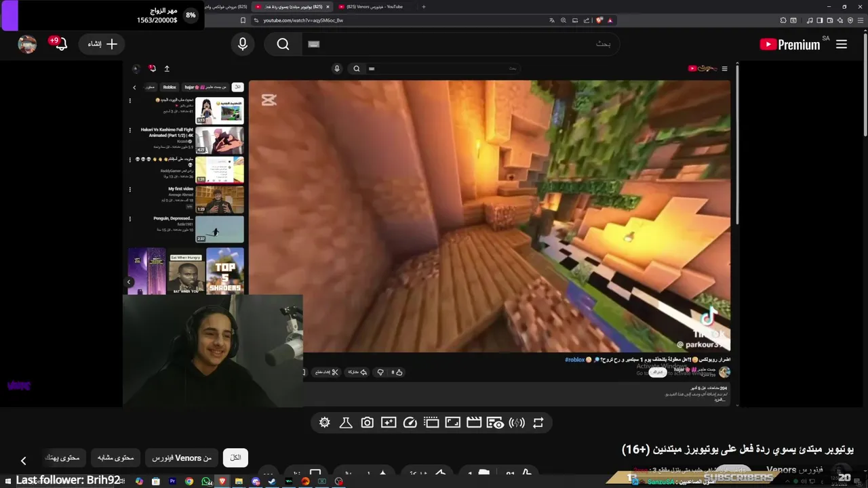Viewport: 868px width, 488px height.
Task: Open the YouTube hamburger guide menu
Action: [842, 44]
